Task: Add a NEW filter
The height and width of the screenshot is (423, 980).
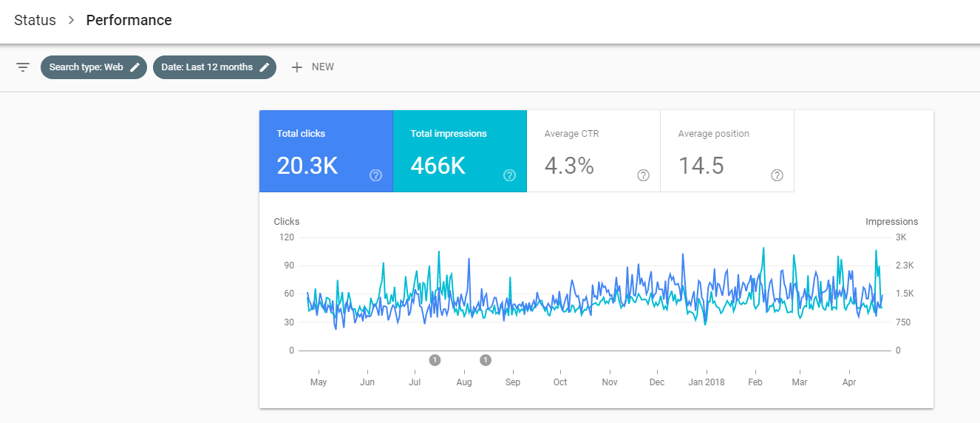Action: click(322, 67)
